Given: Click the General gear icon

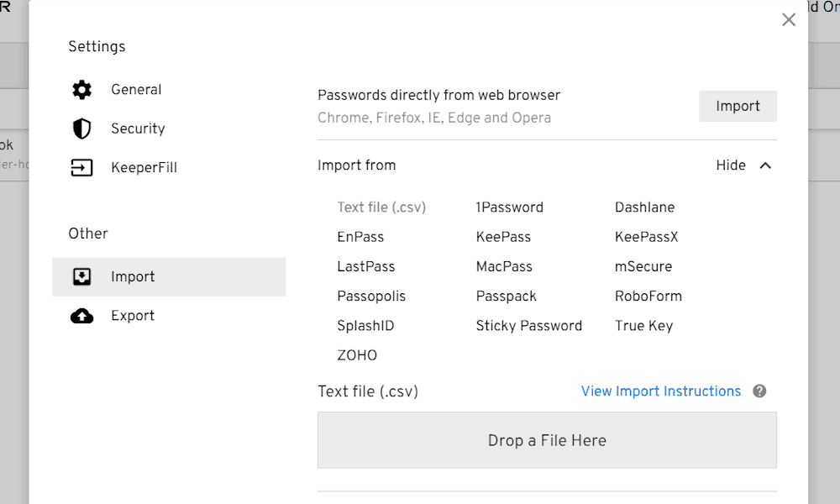Looking at the screenshot, I should pyautogui.click(x=82, y=89).
